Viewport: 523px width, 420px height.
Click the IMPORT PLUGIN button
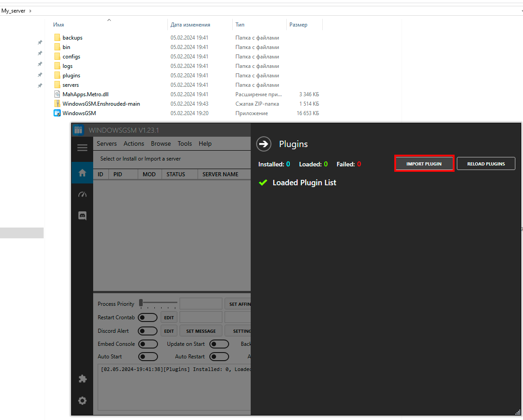[x=424, y=164]
